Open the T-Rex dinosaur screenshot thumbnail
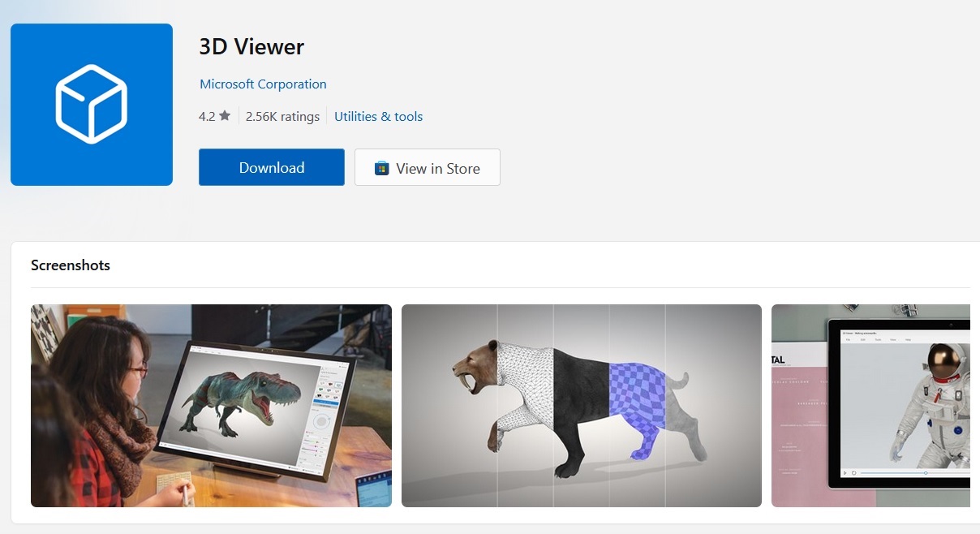This screenshot has width=980, height=534. tap(211, 406)
